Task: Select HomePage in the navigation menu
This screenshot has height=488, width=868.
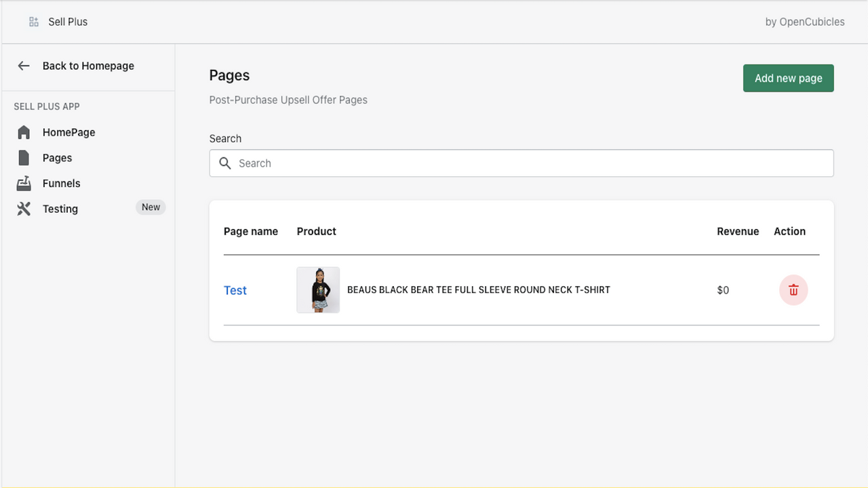Action: [x=68, y=131]
